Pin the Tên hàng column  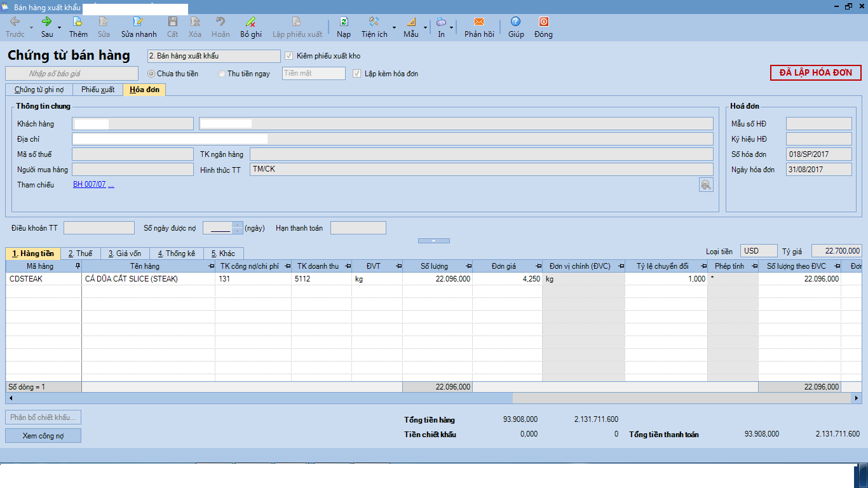[x=211, y=266]
